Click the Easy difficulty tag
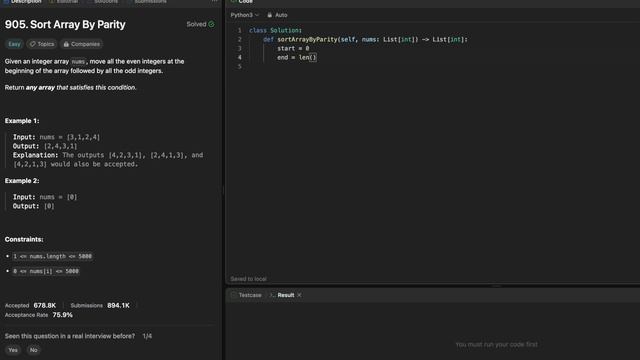The width and height of the screenshot is (640, 360). pos(14,44)
